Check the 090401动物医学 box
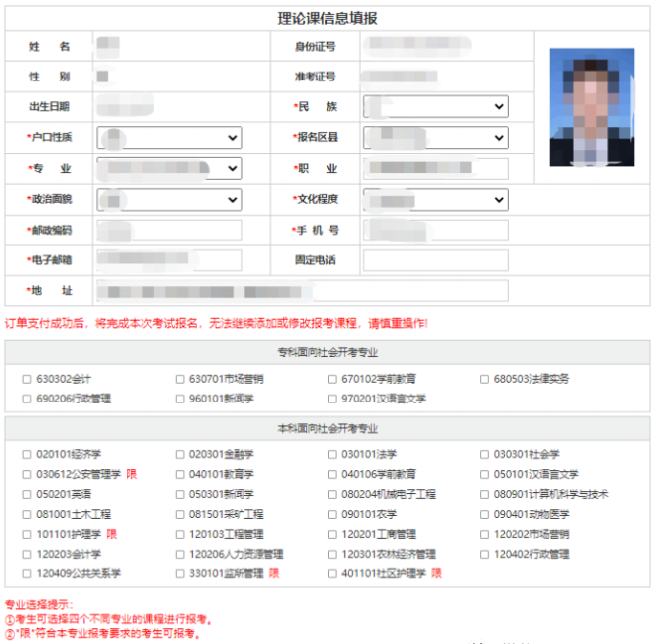 tap(484, 515)
